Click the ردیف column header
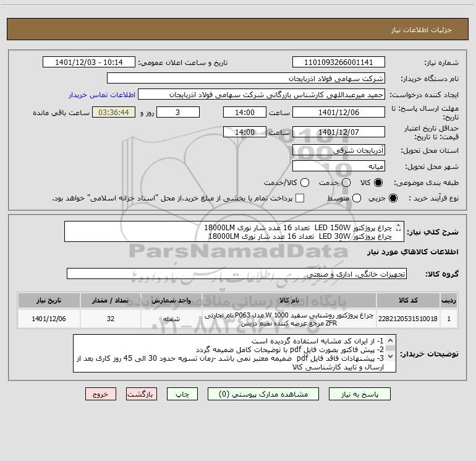The image size is (476, 461). click(x=449, y=300)
